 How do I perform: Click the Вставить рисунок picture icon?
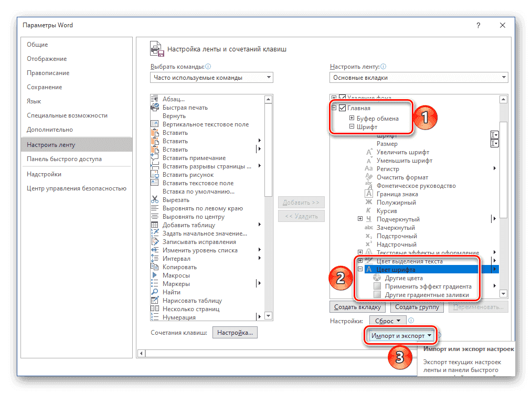[154, 175]
